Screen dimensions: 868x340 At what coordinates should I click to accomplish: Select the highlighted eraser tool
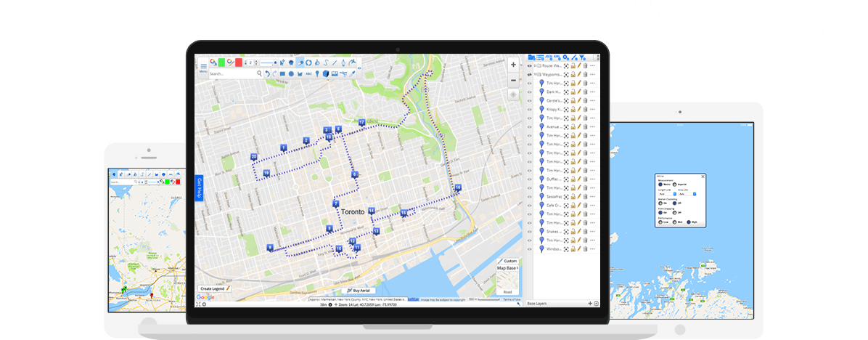click(300, 62)
